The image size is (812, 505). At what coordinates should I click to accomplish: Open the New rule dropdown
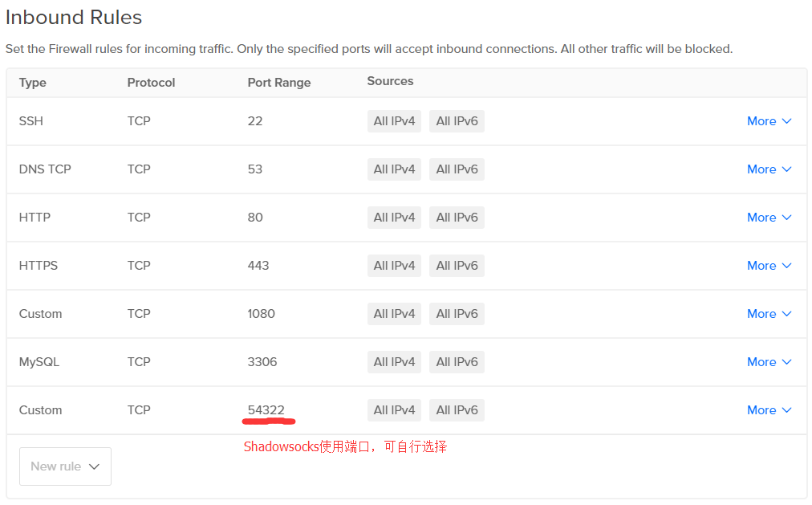pyautogui.click(x=65, y=466)
